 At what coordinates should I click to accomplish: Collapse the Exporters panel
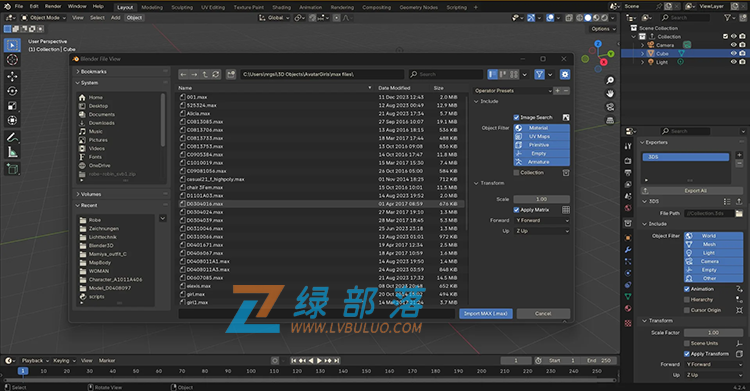coord(653,143)
